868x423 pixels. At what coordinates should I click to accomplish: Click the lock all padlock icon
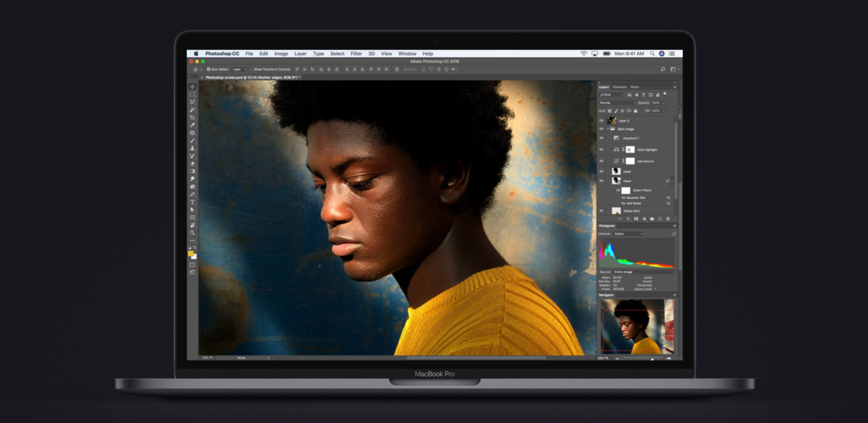coord(635,110)
